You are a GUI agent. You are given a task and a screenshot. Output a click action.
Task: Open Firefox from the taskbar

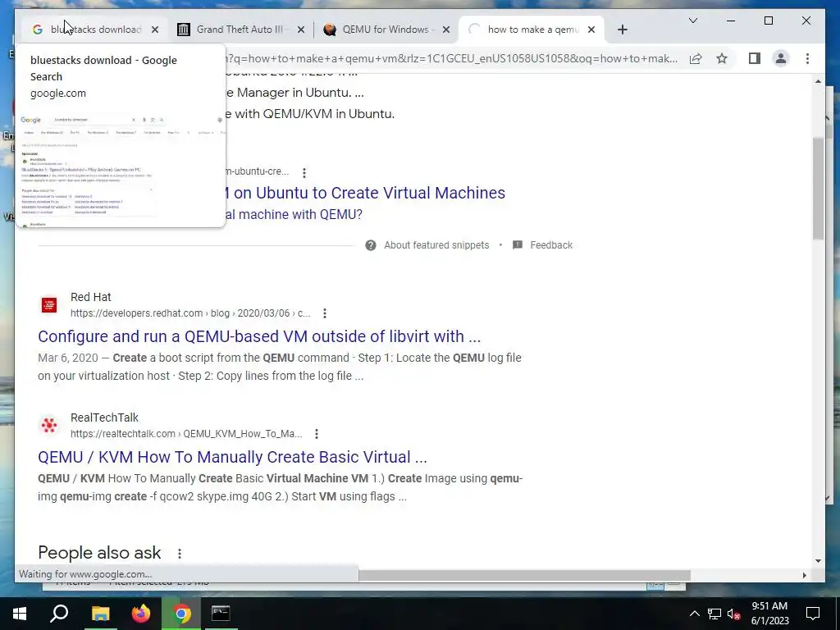(x=141, y=614)
